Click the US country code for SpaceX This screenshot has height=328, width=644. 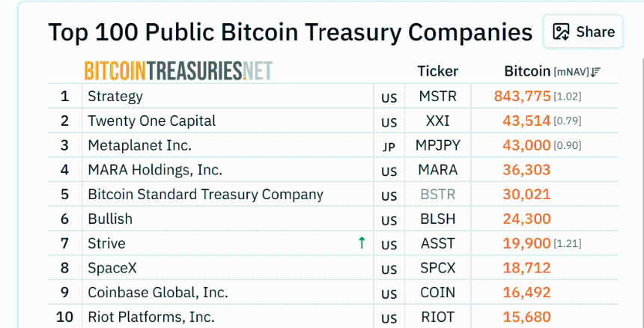tap(389, 270)
